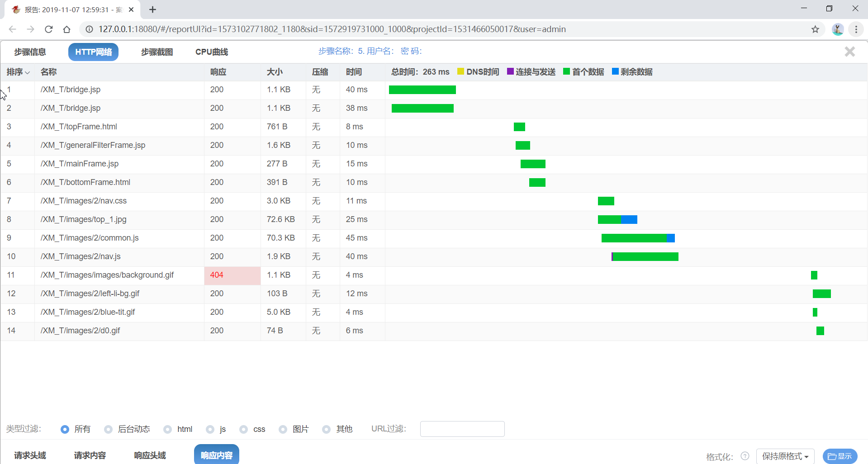This screenshot has width=868, height=464.
Task: Filter requests by 图片 type
Action: point(283,429)
